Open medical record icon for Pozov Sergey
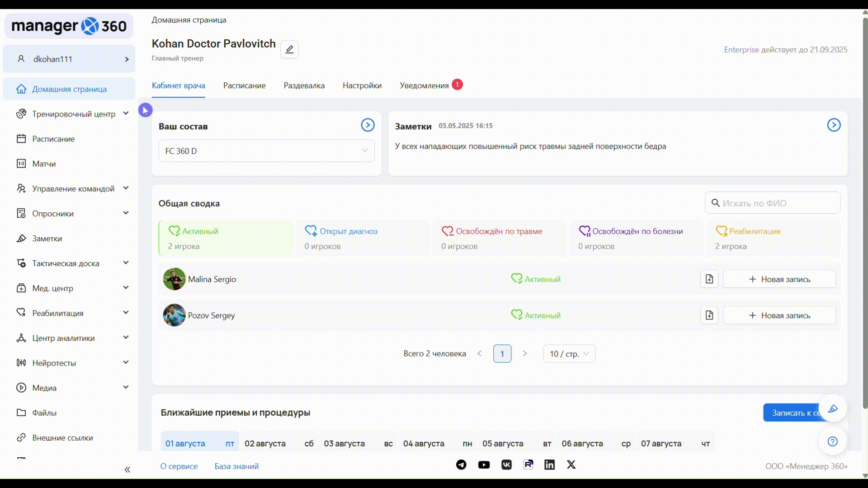Screen dimensions: 868x488 (x=709, y=315)
